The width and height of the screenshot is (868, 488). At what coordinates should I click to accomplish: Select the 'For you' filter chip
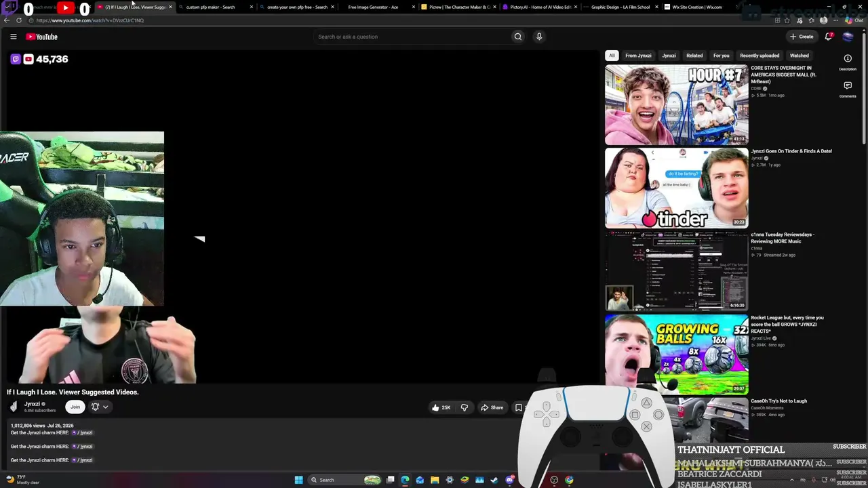[x=721, y=56]
